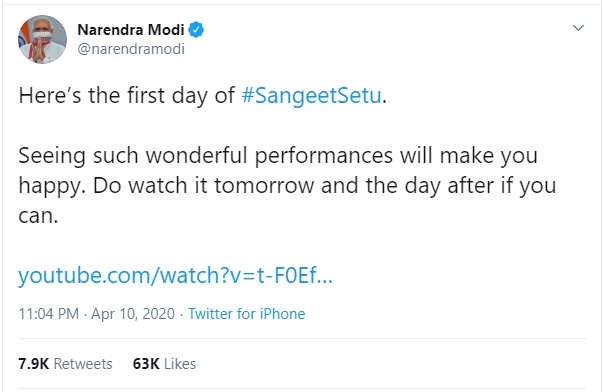Open the Narendra Modi display name

click(131, 30)
